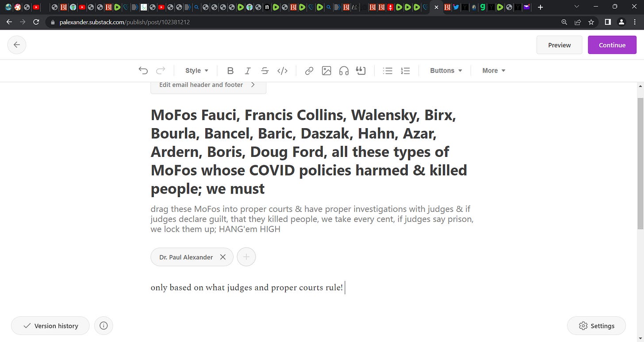644x342 pixels.
Task: Apply bold formatting
Action: pyautogui.click(x=230, y=71)
